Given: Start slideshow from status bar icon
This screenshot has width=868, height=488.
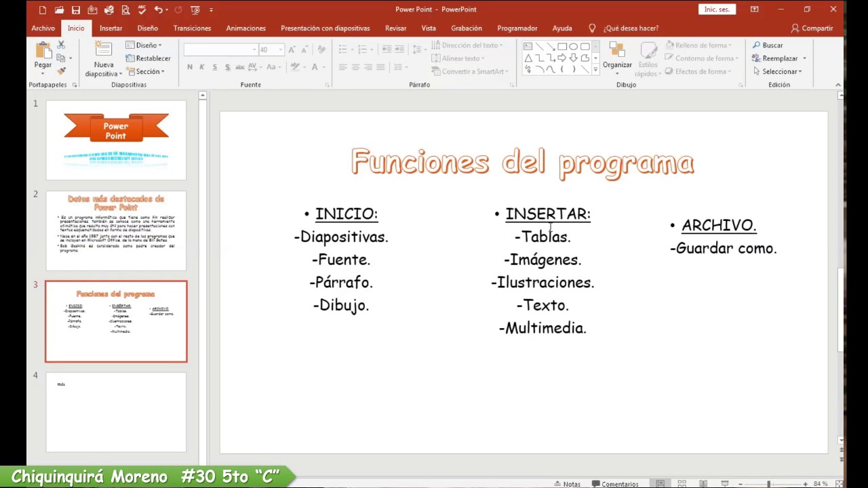Looking at the screenshot, I should [725, 483].
